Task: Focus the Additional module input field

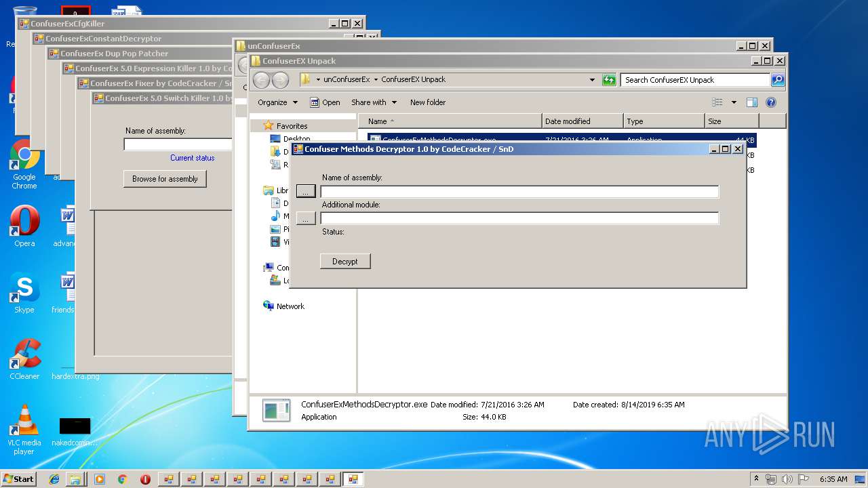Action: (x=519, y=218)
